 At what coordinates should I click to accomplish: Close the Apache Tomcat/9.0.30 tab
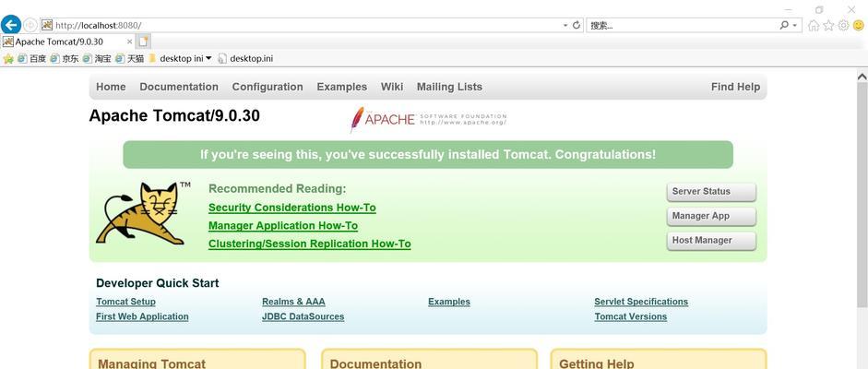coord(129,42)
